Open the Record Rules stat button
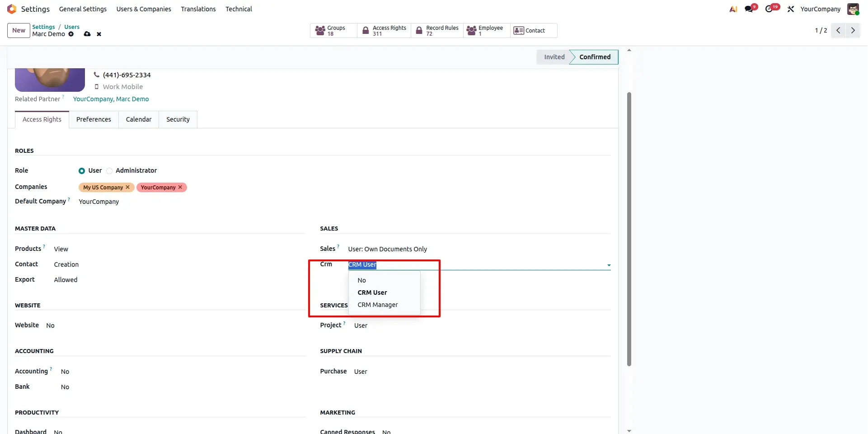 (x=437, y=30)
